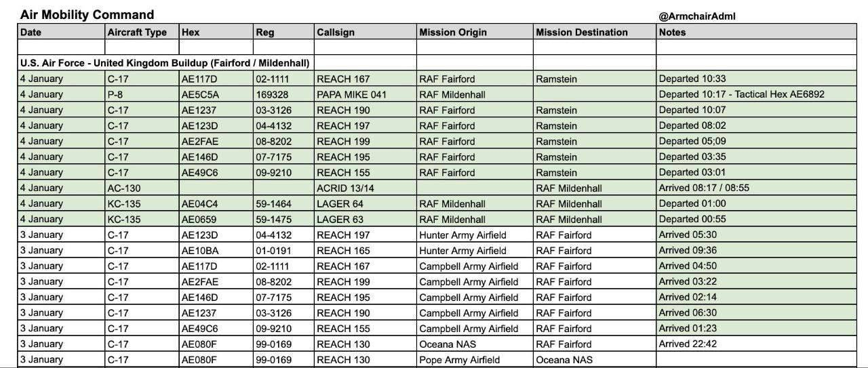868x368 pixels.
Task: Select the United Kingdom Buildup section row
Action: pyautogui.click(x=165, y=63)
